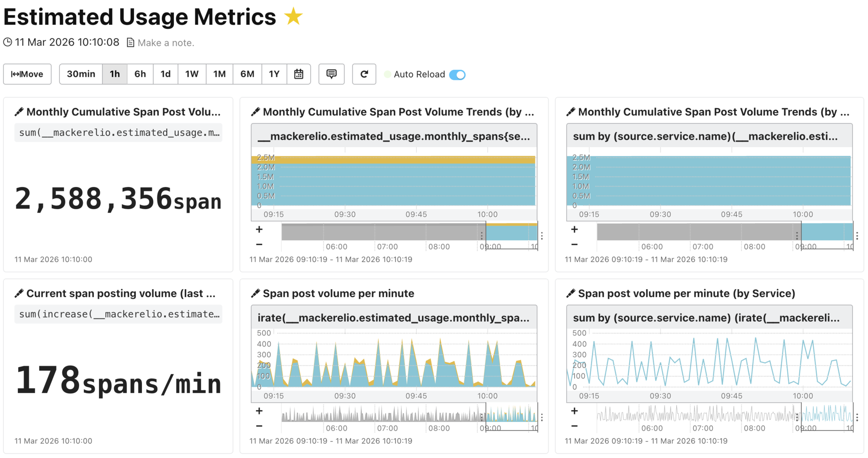This screenshot has height=458, width=868.
Task: Click the irate(__mackerelio.estimated_usage query header
Action: pyautogui.click(x=394, y=318)
